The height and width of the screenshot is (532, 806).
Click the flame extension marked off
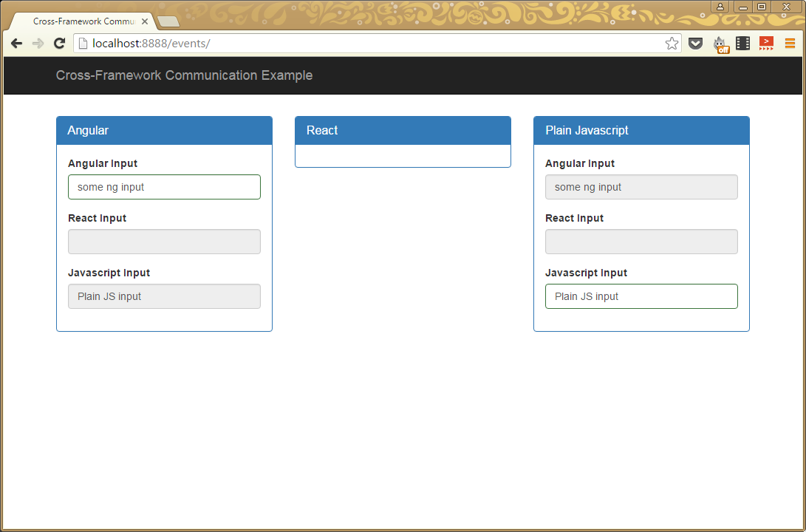click(720, 44)
